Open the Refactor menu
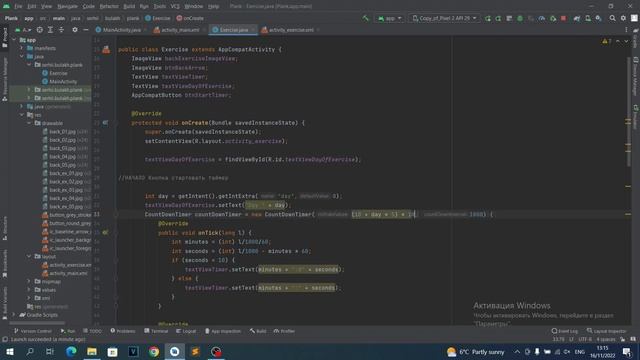Screen dimensions: 640x360 click(x=109, y=7)
